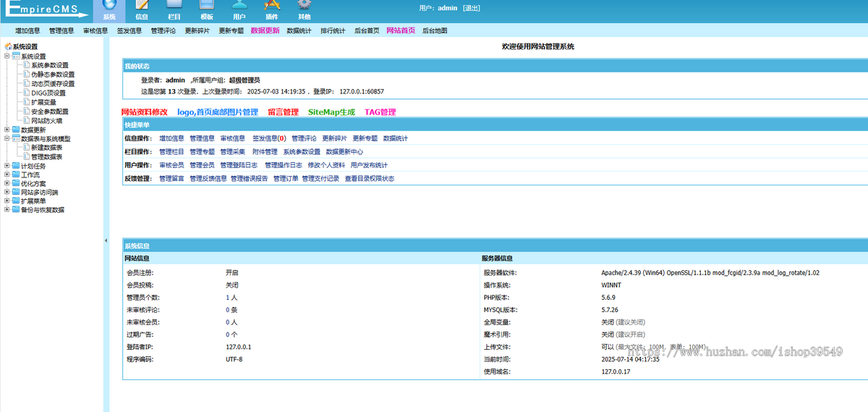Open 管理采集 in the quick menu
Viewport: 868px width, 412px height.
tap(233, 152)
